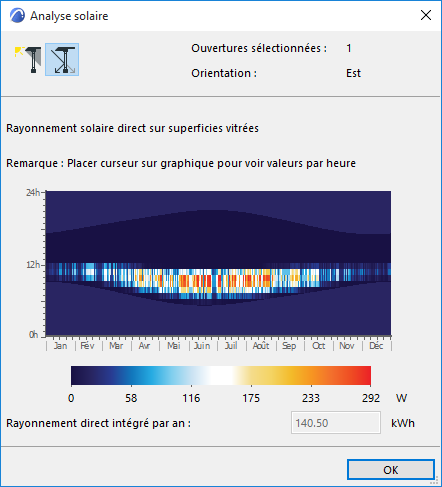Click 'Ouvertures sélectionnées :' label
The height and width of the screenshot is (487, 442).
coord(259,48)
